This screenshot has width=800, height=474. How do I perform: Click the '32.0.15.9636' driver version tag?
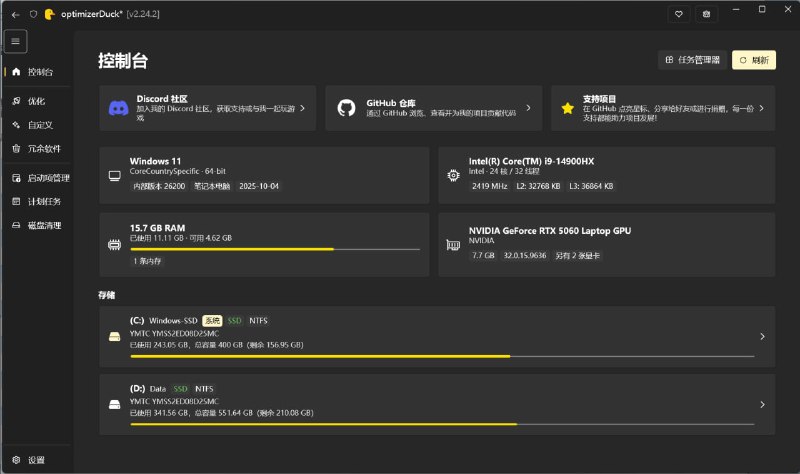click(524, 256)
